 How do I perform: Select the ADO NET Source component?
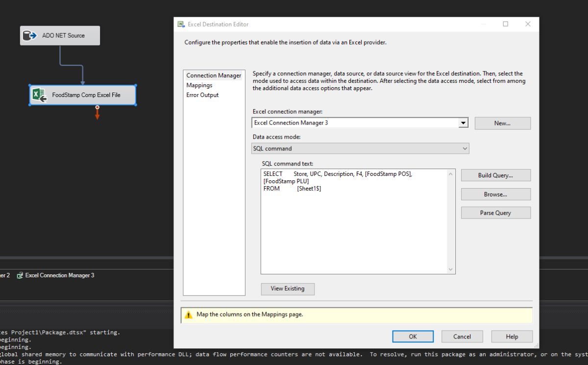click(60, 36)
